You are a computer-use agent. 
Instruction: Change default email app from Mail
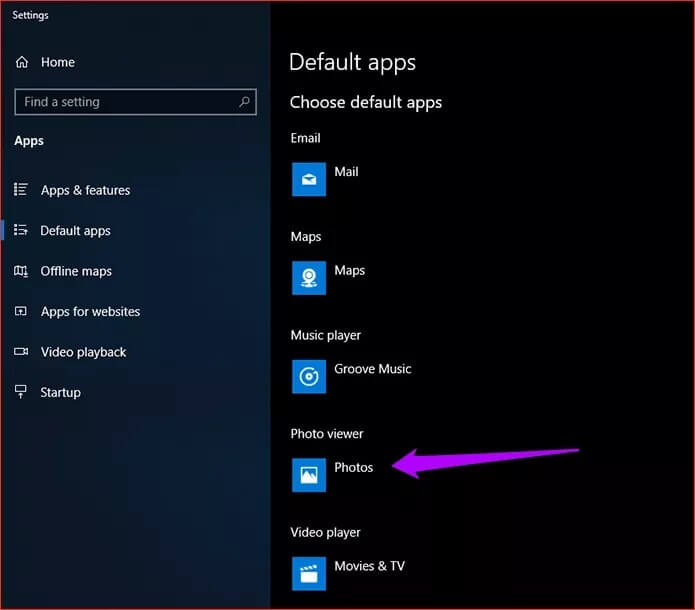coord(346,172)
